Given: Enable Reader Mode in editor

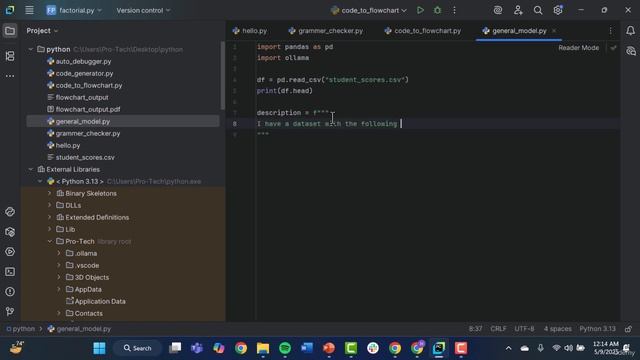Looking at the screenshot, I should pyautogui.click(x=578, y=48).
